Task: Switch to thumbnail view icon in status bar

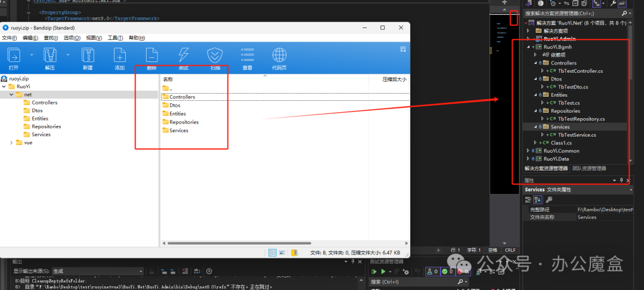Action: 282,252
